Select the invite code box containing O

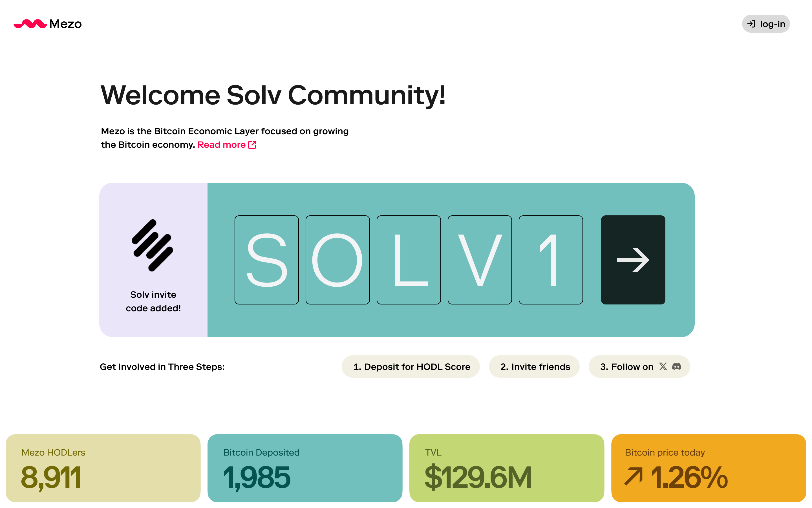[x=338, y=260]
